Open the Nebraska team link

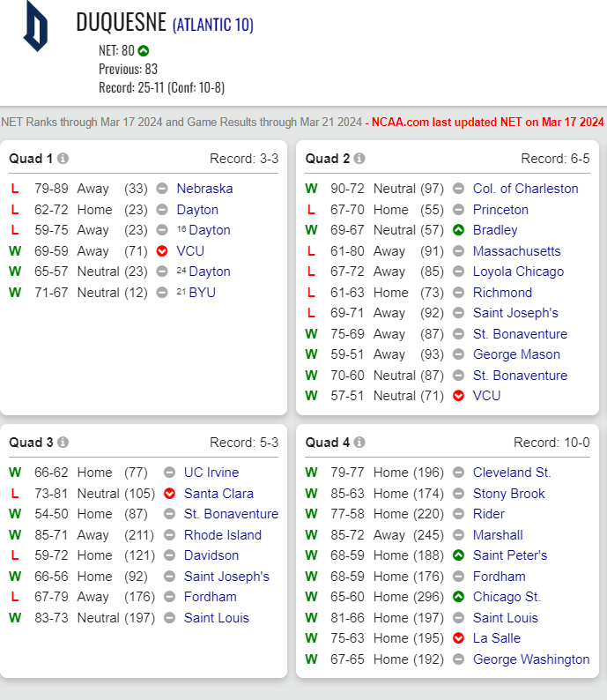pos(204,189)
